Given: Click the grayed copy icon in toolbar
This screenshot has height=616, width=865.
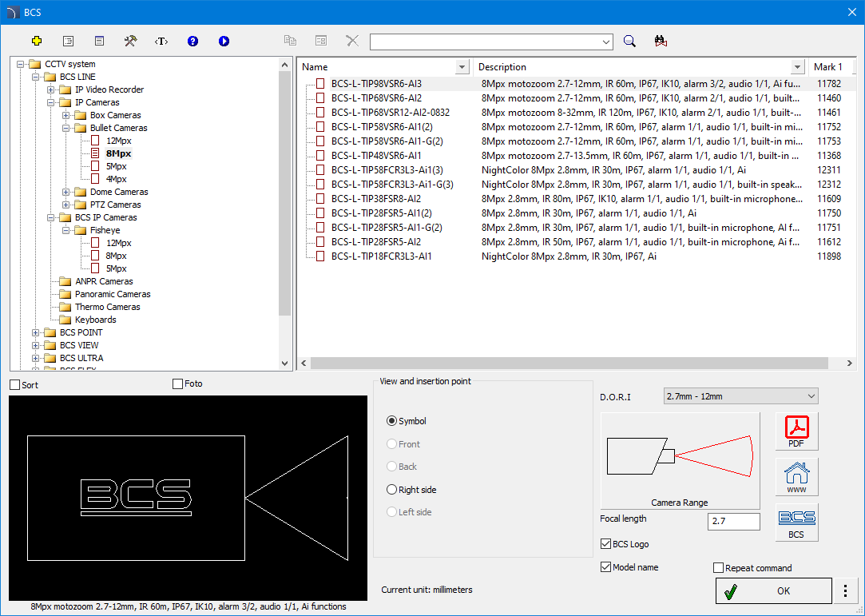Looking at the screenshot, I should pos(290,41).
